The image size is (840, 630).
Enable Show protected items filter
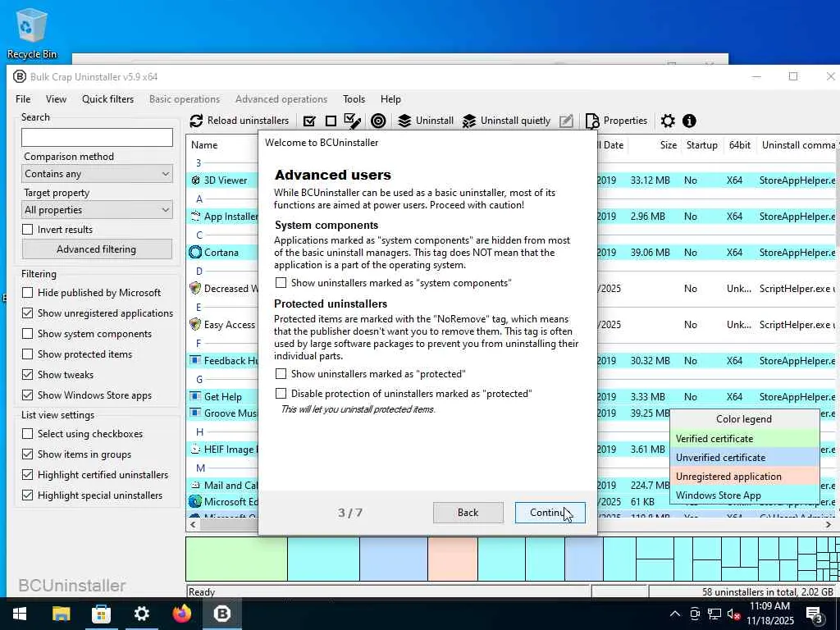pos(27,354)
